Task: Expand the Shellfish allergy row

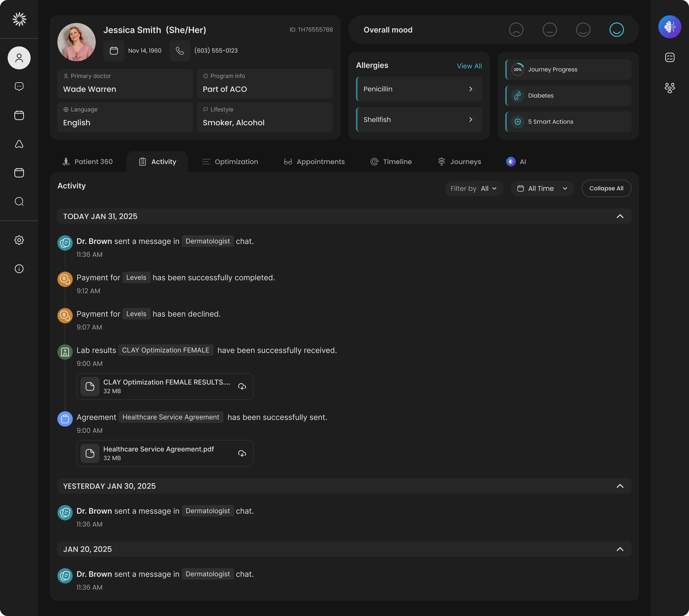Action: [x=419, y=120]
